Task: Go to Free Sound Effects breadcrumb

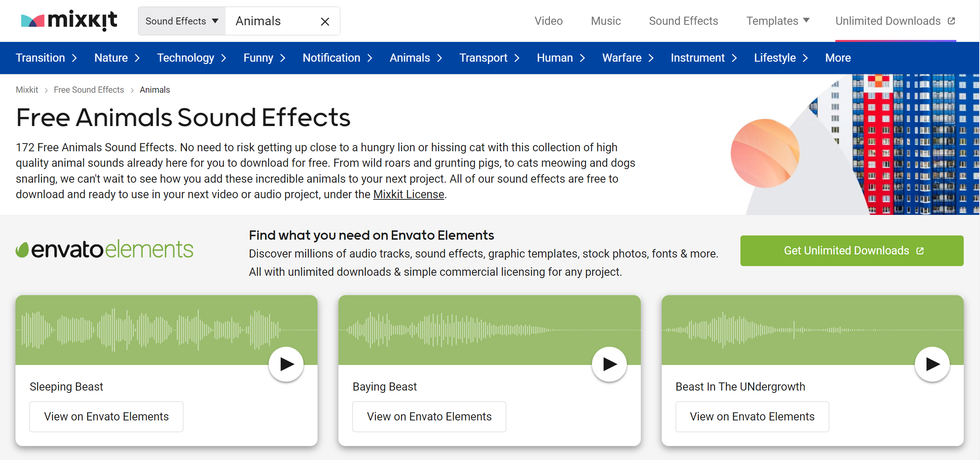Action: click(89, 90)
